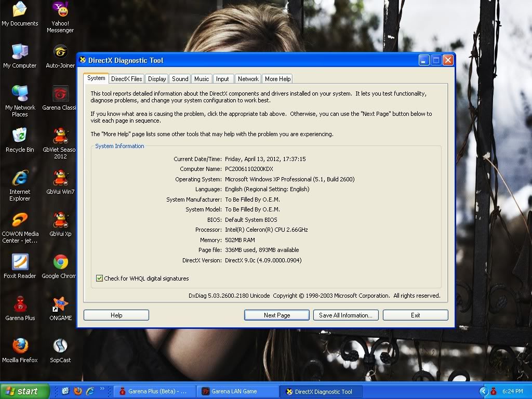Click 'Default System BIOS' value
Viewport: 532px width, 399px height.
coord(251,220)
